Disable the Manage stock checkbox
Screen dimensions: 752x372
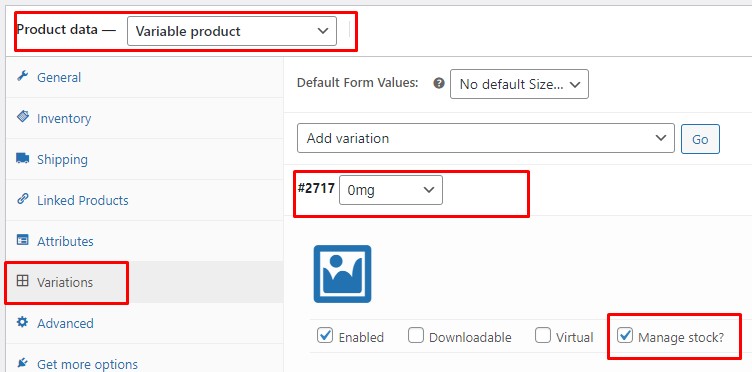pos(625,336)
